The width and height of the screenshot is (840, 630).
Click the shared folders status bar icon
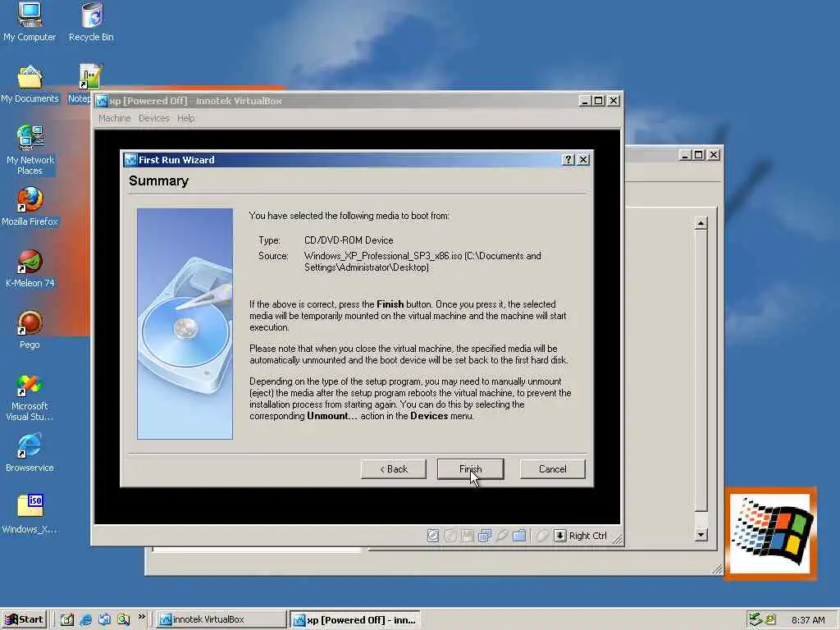(x=518, y=535)
